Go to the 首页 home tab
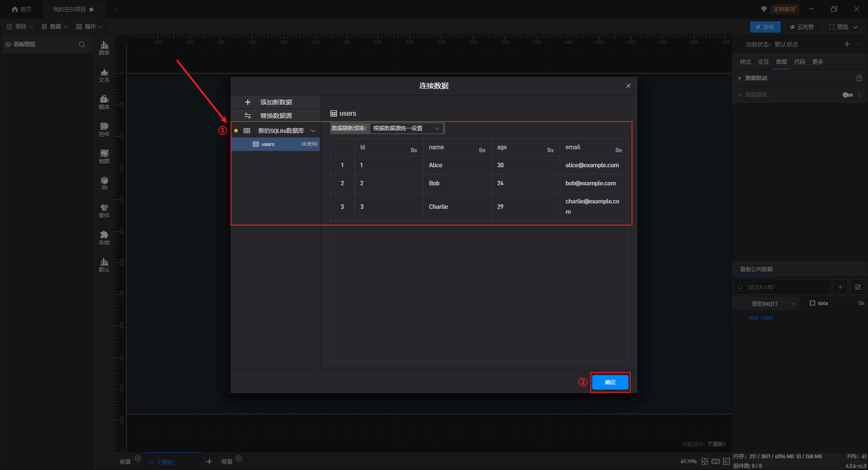The height and width of the screenshot is (470, 868). pyautogui.click(x=21, y=9)
